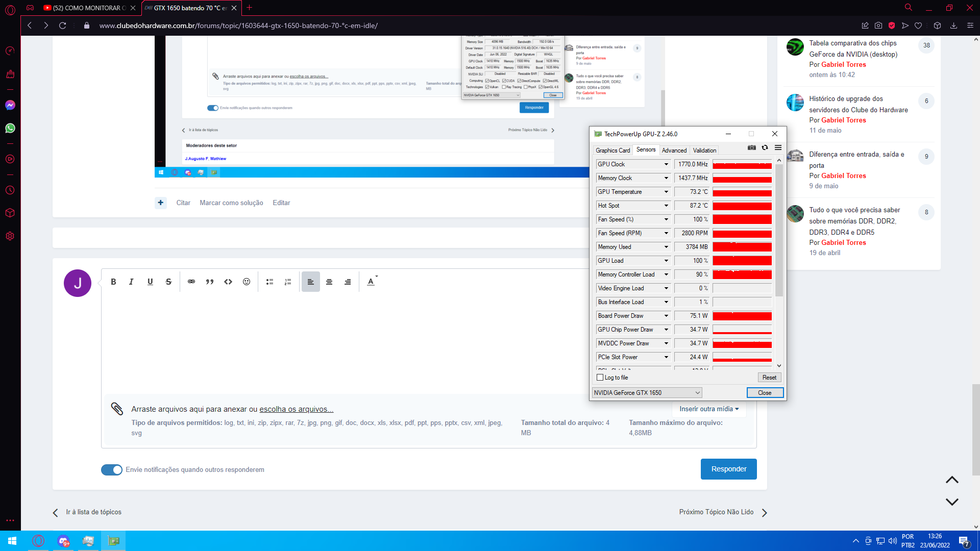980x551 pixels.
Task: Apply strikethrough formatting in the editor
Action: click(x=168, y=282)
